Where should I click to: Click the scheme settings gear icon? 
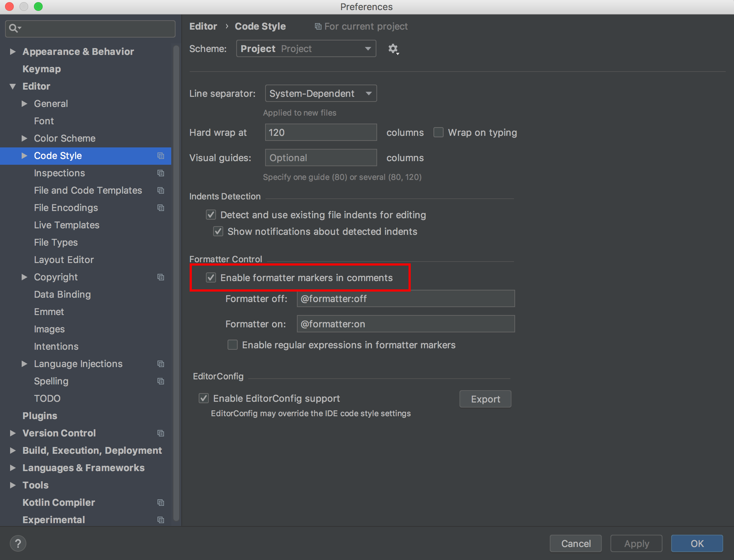393,48
